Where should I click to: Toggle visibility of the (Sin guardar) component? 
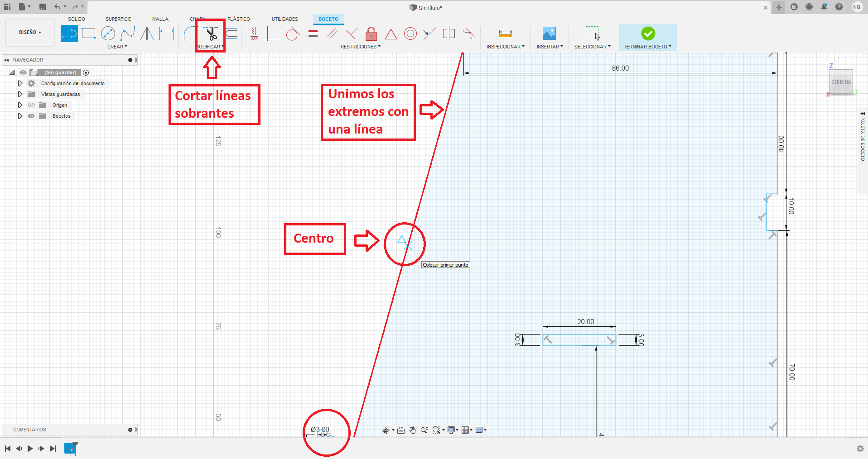pos(23,72)
